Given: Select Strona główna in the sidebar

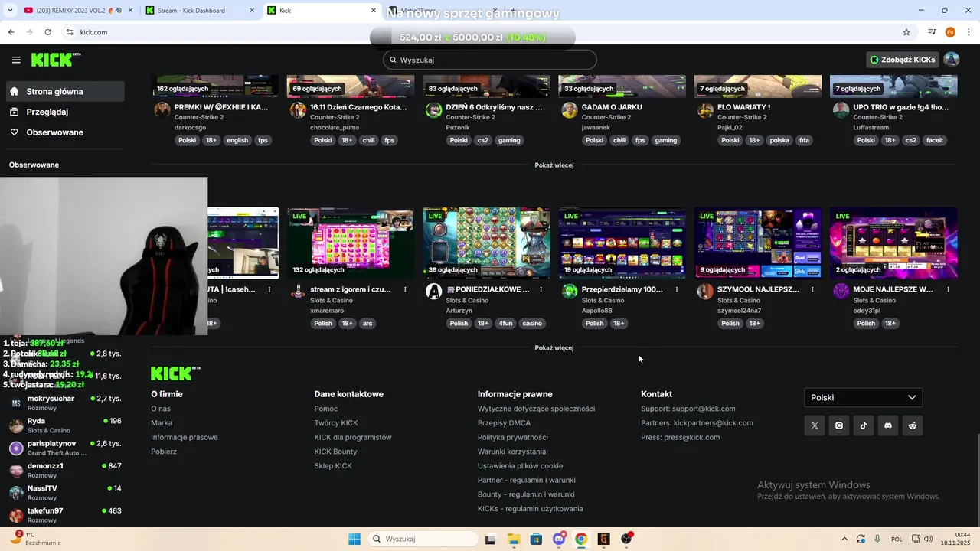Looking at the screenshot, I should (x=65, y=91).
